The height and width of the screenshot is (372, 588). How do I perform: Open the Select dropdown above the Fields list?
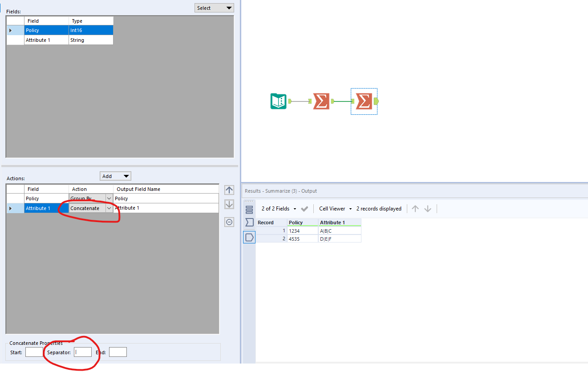[214, 8]
